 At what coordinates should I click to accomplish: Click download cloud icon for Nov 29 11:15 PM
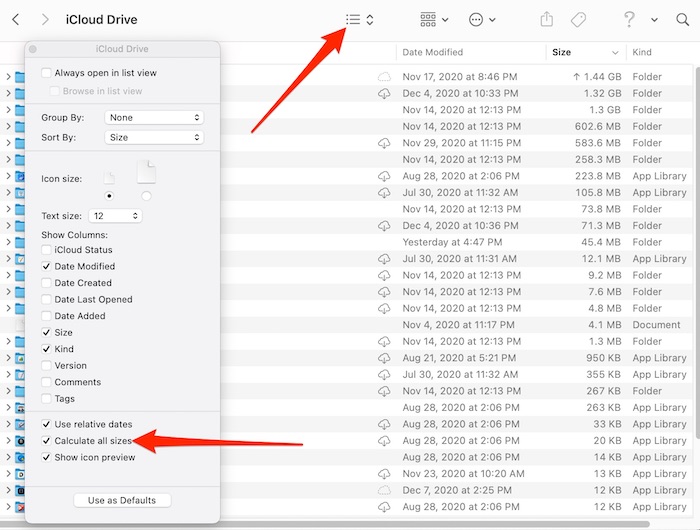coord(384,143)
